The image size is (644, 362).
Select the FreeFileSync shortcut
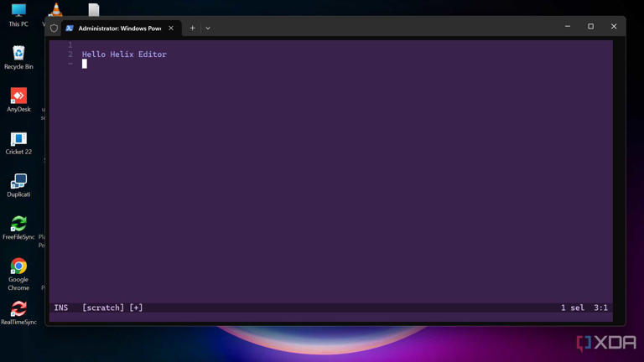coord(18,225)
